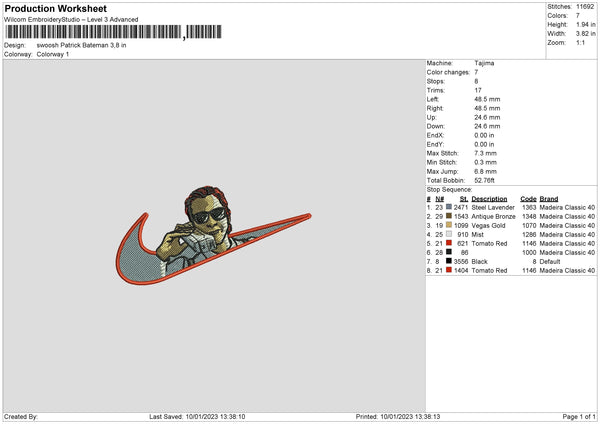
Task: Click the Page 1 of 1 indicator
Action: point(579,417)
